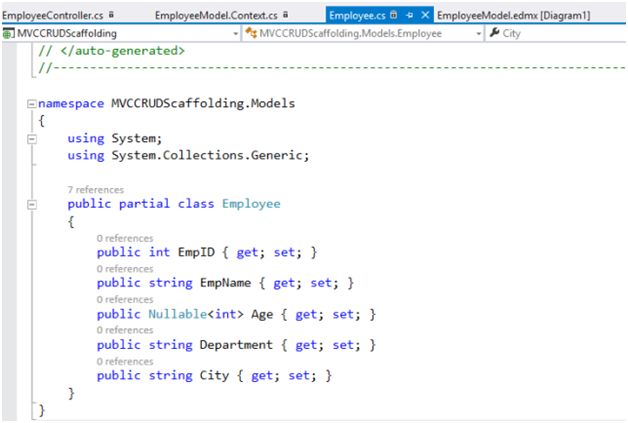Click the project icon beside MVCCRUDScaffolding
The width and height of the screenshot is (628, 423).
point(8,34)
